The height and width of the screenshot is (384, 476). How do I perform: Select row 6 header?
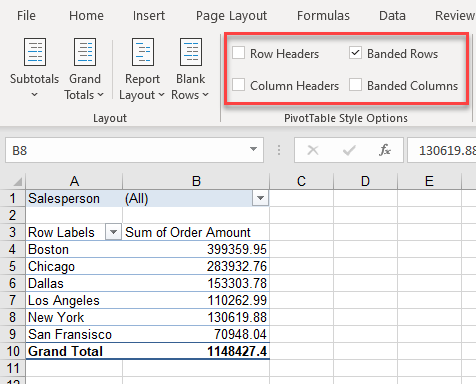click(13, 283)
